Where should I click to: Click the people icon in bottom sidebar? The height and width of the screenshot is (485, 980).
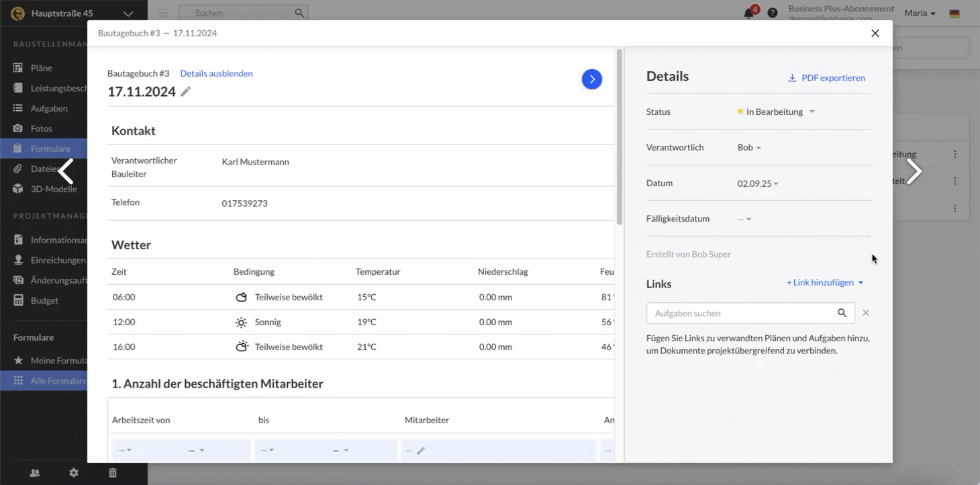(x=35, y=473)
